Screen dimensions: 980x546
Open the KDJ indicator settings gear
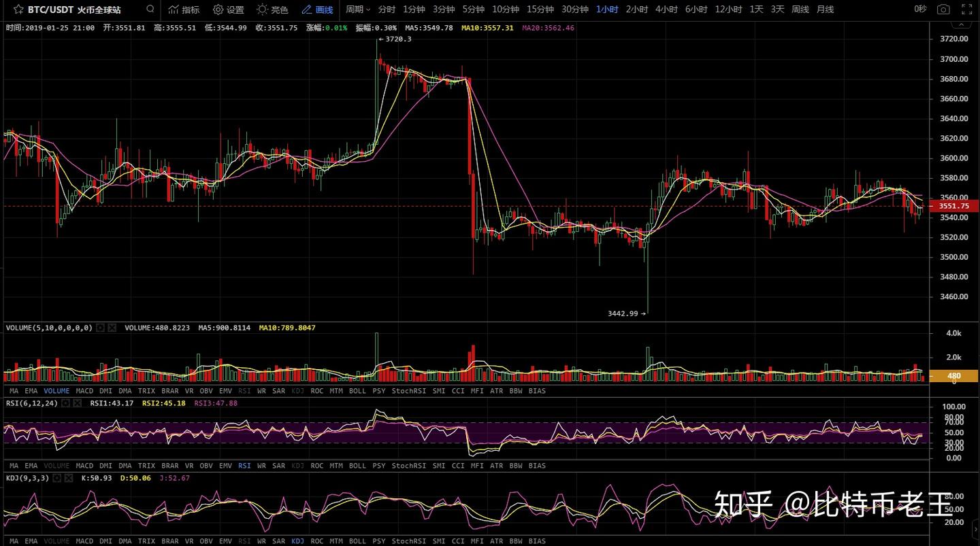tap(57, 477)
